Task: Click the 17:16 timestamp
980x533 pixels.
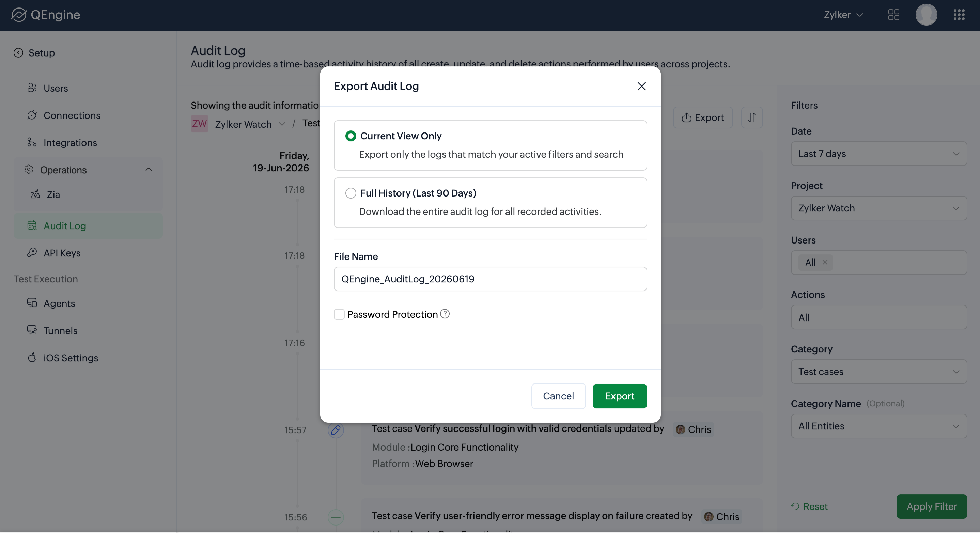Action: coord(294,343)
